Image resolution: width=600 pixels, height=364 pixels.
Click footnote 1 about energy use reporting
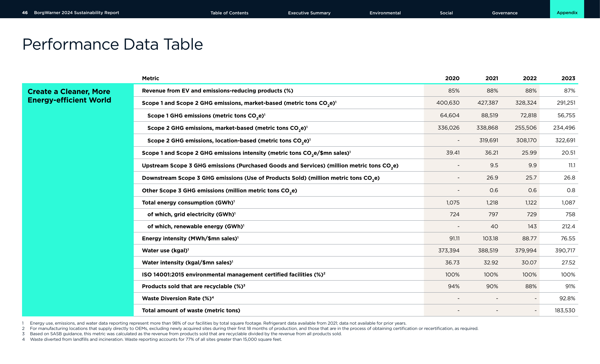214,323
